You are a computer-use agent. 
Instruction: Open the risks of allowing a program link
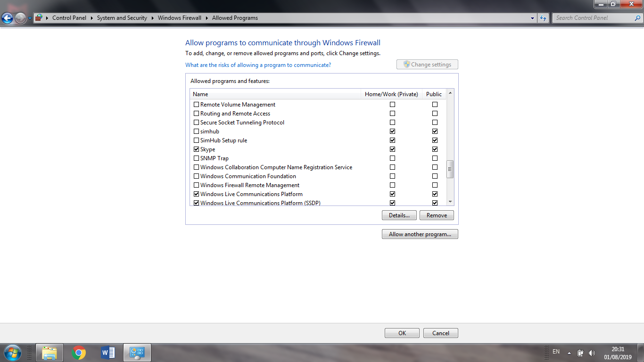[258, 65]
